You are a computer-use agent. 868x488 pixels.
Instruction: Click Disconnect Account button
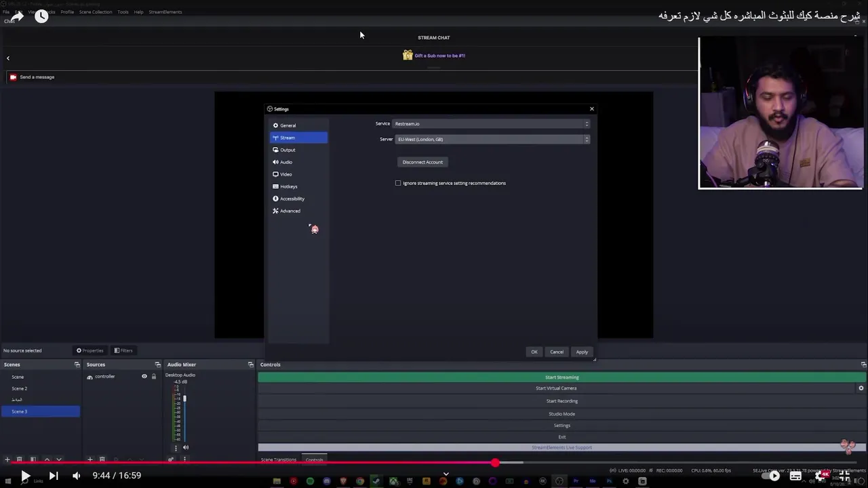tap(422, 162)
